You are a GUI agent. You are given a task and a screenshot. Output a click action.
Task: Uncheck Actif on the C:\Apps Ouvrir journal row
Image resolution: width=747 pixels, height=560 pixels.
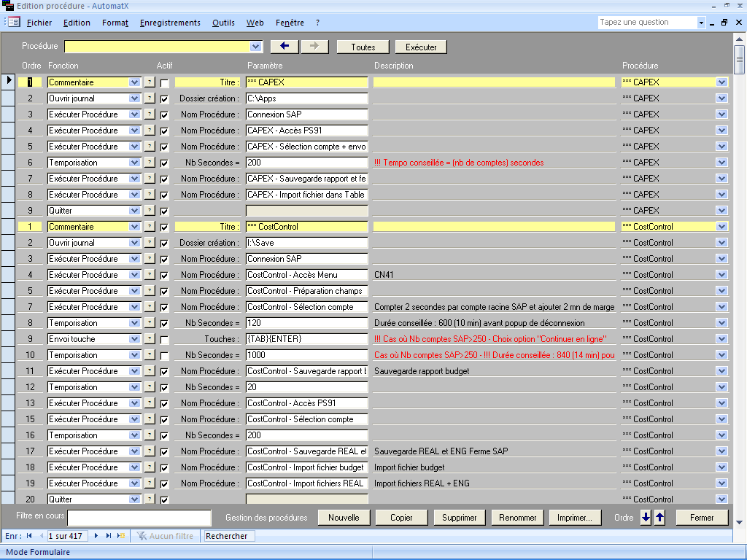[164, 99]
